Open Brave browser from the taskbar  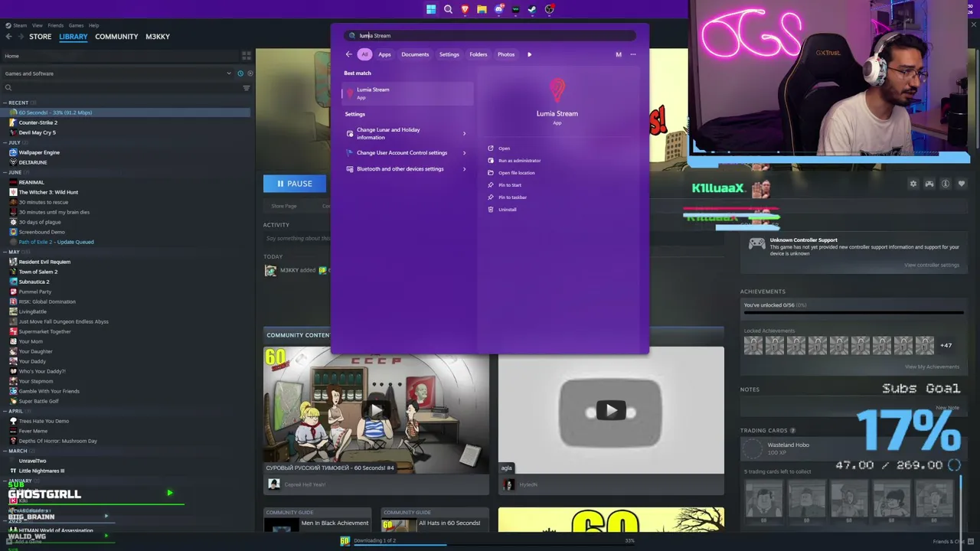(465, 9)
